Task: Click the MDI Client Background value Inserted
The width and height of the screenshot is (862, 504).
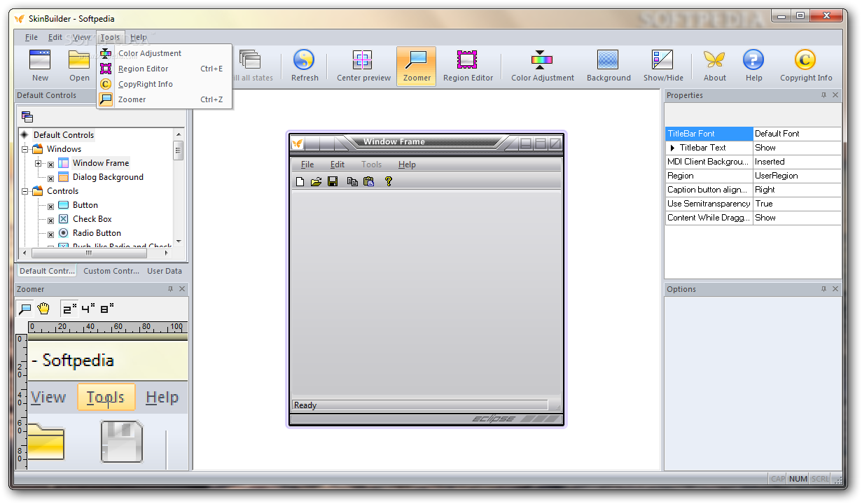Action: click(797, 162)
